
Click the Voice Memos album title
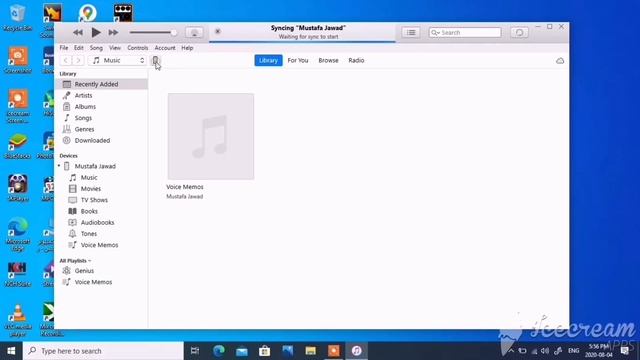(184, 187)
